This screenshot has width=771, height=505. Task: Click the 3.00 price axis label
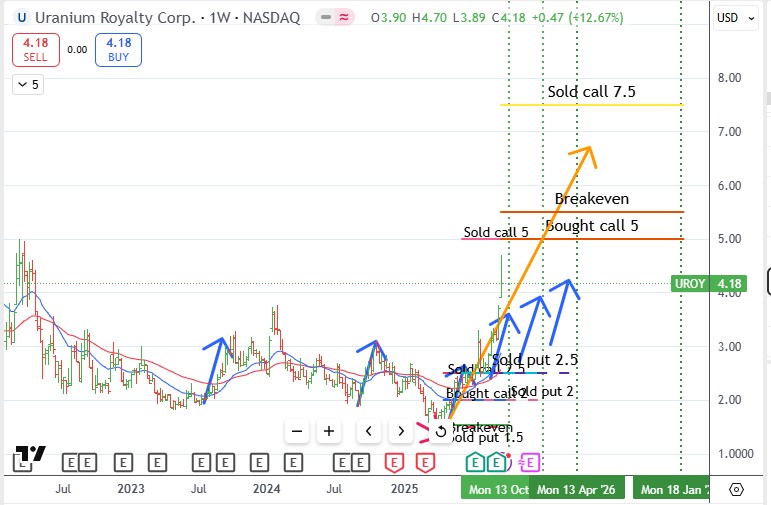coord(729,347)
